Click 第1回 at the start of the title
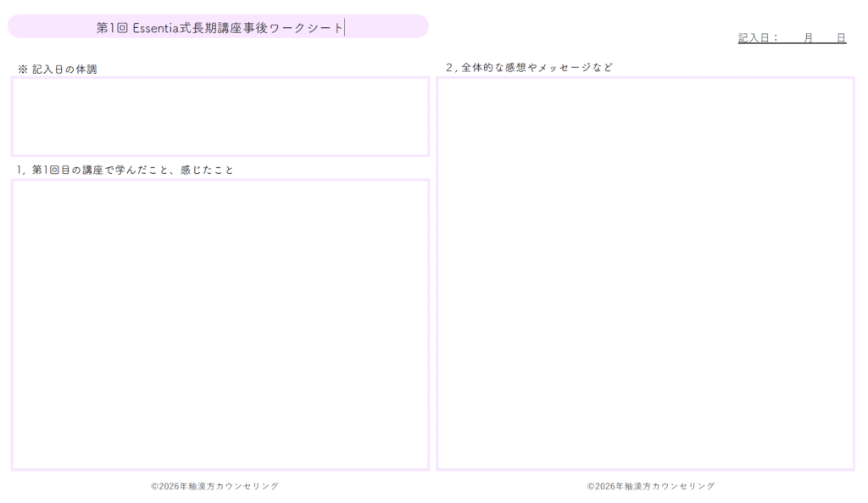 coord(112,28)
